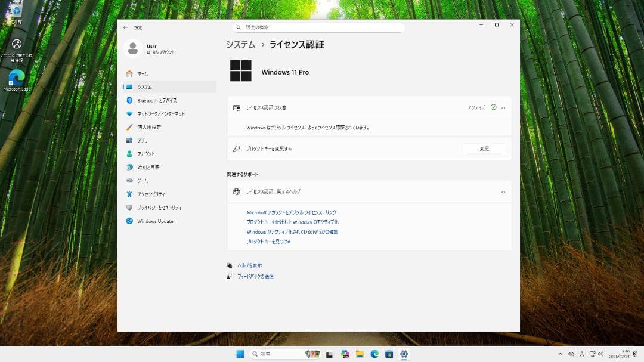
Task: Open アクセシビリティ settings
Action: [x=169, y=194]
